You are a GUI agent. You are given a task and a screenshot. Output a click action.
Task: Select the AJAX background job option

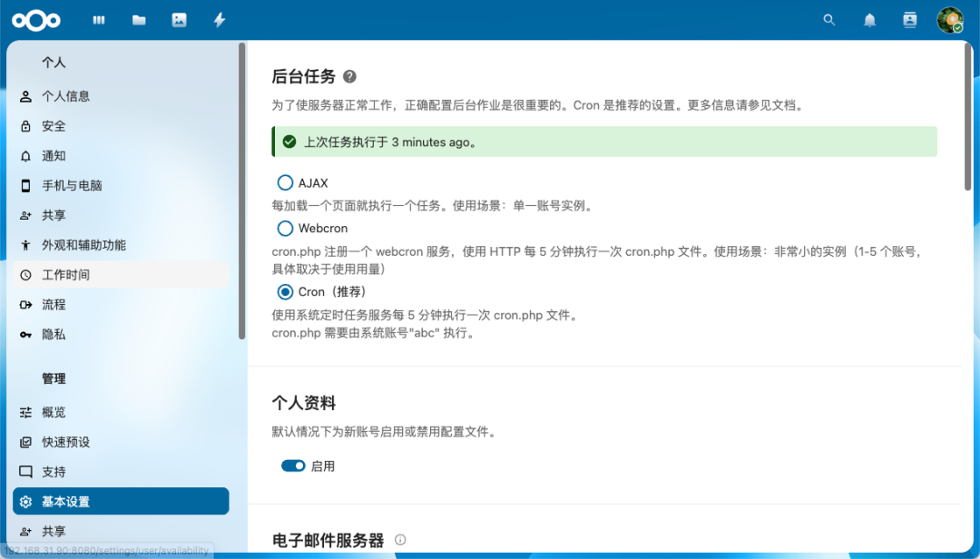point(284,182)
